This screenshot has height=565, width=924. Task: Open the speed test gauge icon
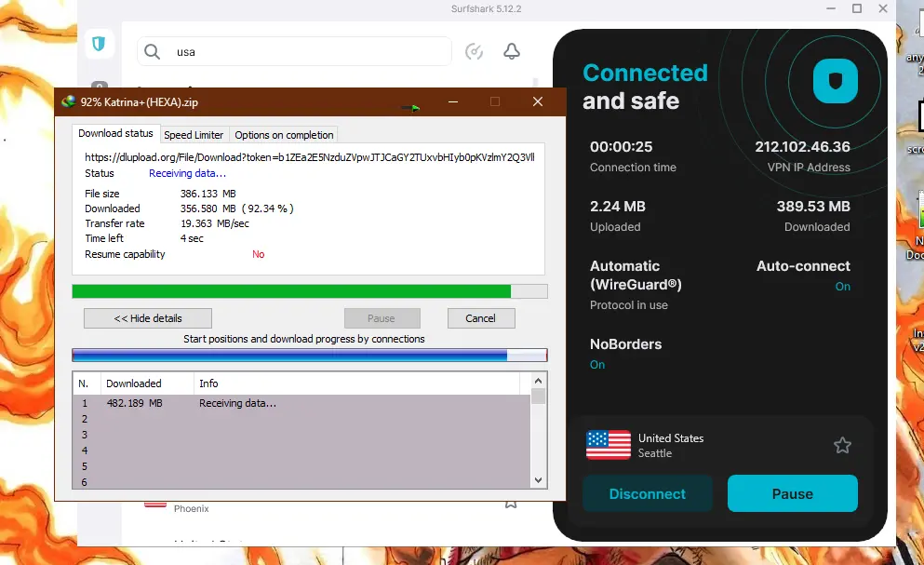474,52
